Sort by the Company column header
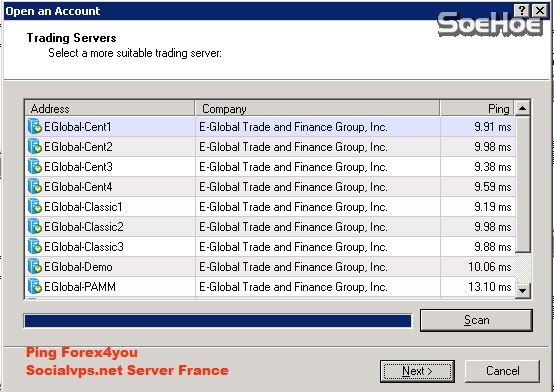 [317, 109]
